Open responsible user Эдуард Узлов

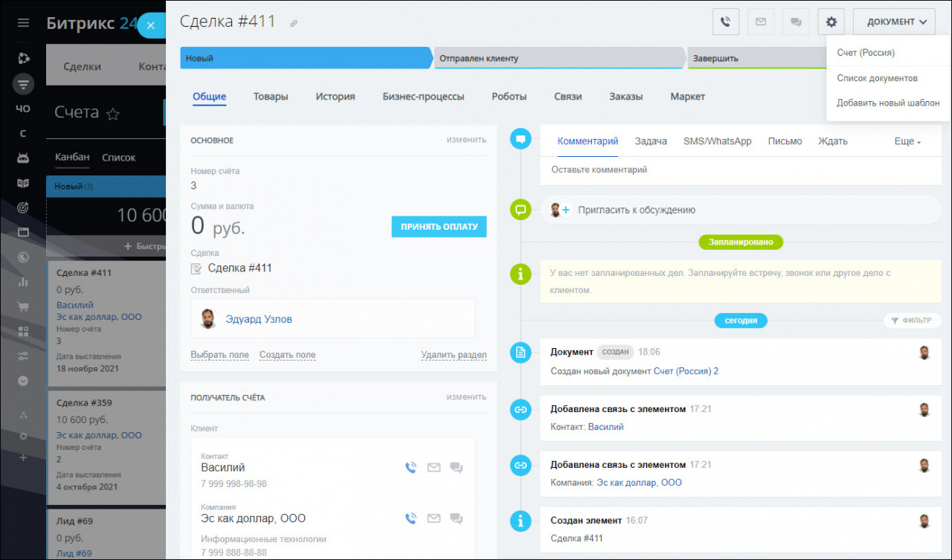click(259, 319)
